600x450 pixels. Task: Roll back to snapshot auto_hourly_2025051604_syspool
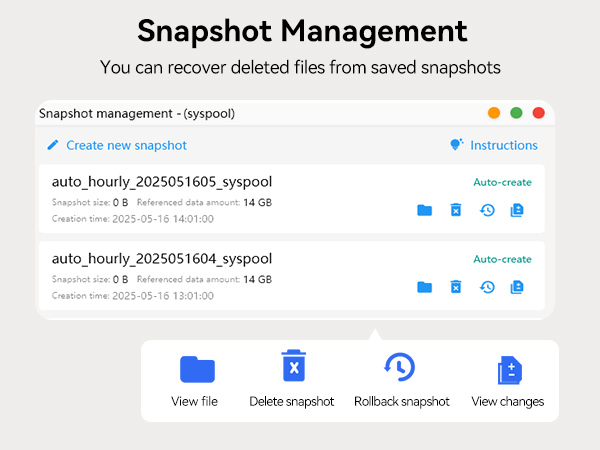coord(487,287)
